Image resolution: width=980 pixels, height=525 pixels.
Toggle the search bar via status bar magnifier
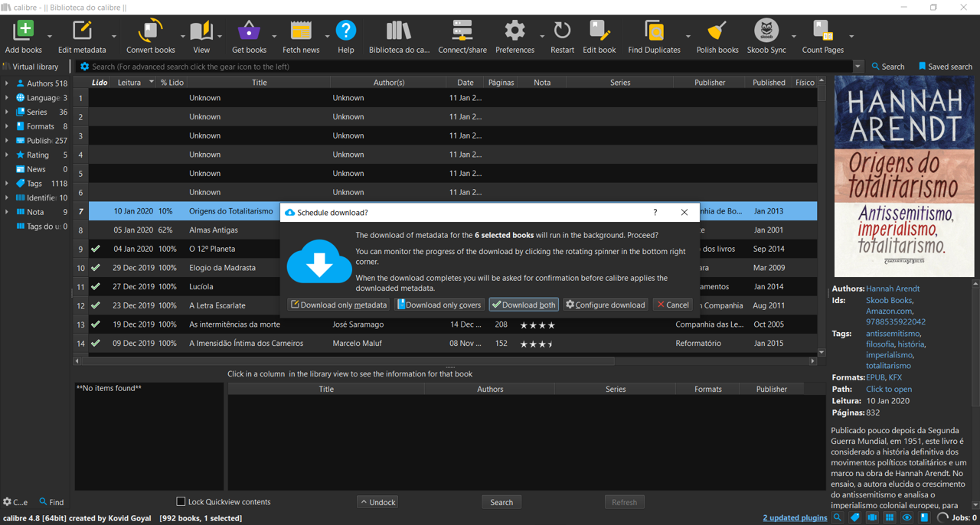click(838, 518)
